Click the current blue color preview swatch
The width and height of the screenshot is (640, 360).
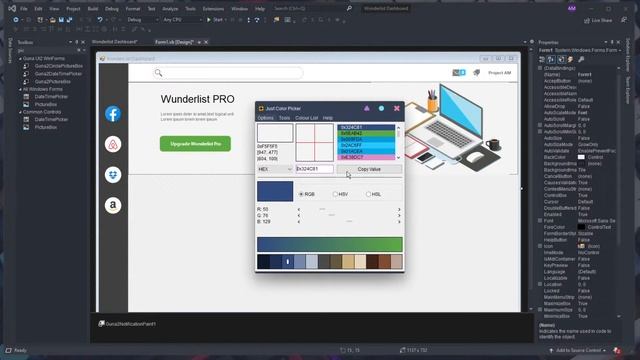point(275,191)
